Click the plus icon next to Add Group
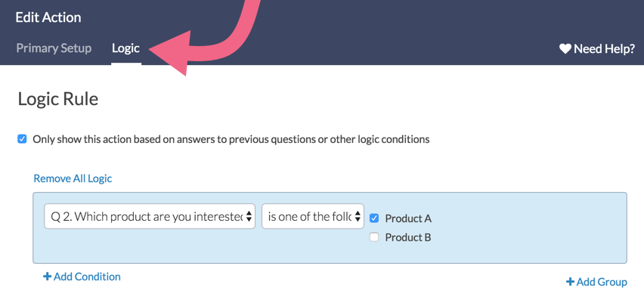Screen dimensions: 644x304 pyautogui.click(x=570, y=282)
